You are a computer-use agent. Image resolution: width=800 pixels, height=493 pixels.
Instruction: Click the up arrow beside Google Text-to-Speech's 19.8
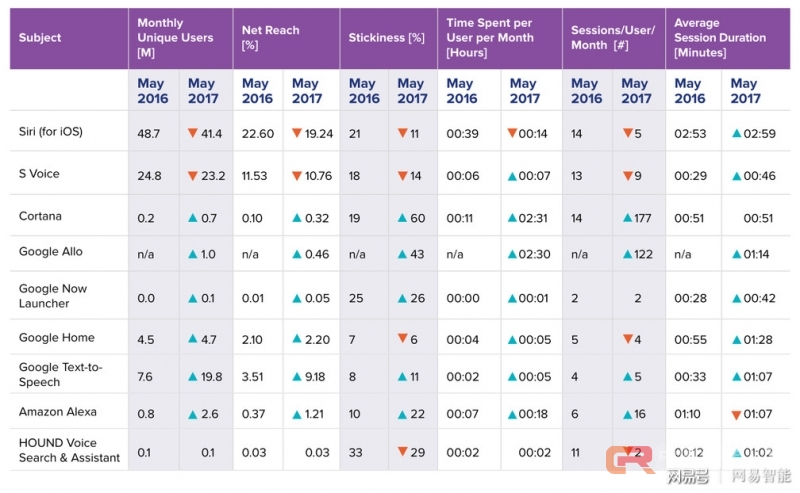click(192, 377)
